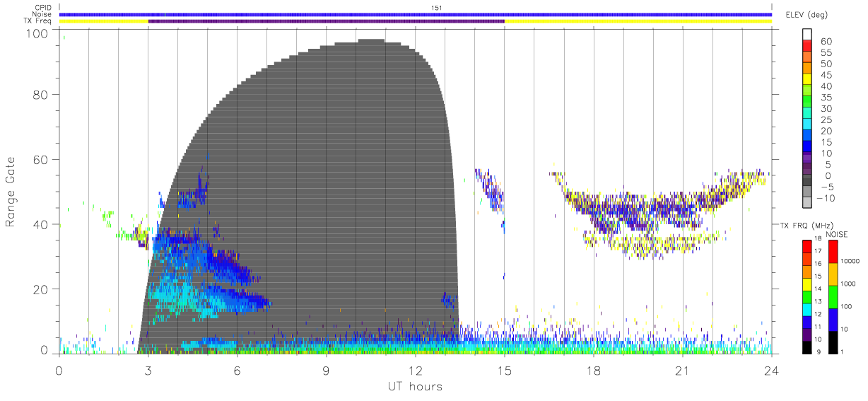This screenshot has height=401, width=868.
Task: Pick the yellow swatch between 14 and 15 MHz
Action: point(807,284)
